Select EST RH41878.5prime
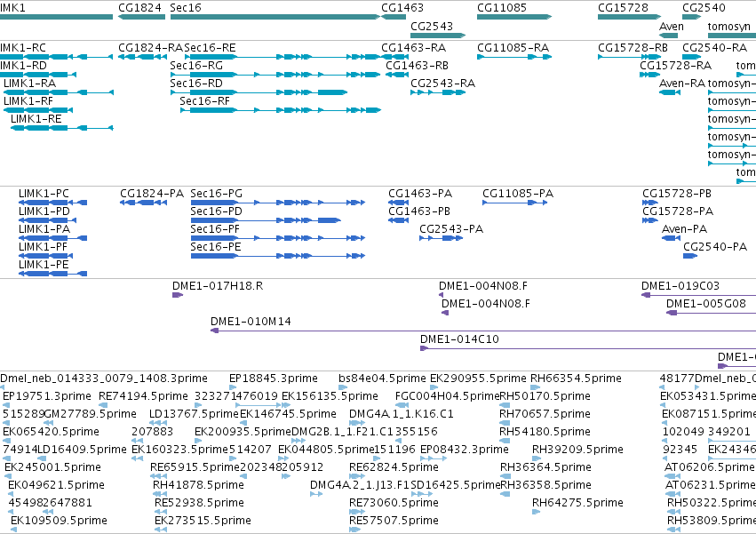This screenshot has width=756, height=534. click(199, 485)
